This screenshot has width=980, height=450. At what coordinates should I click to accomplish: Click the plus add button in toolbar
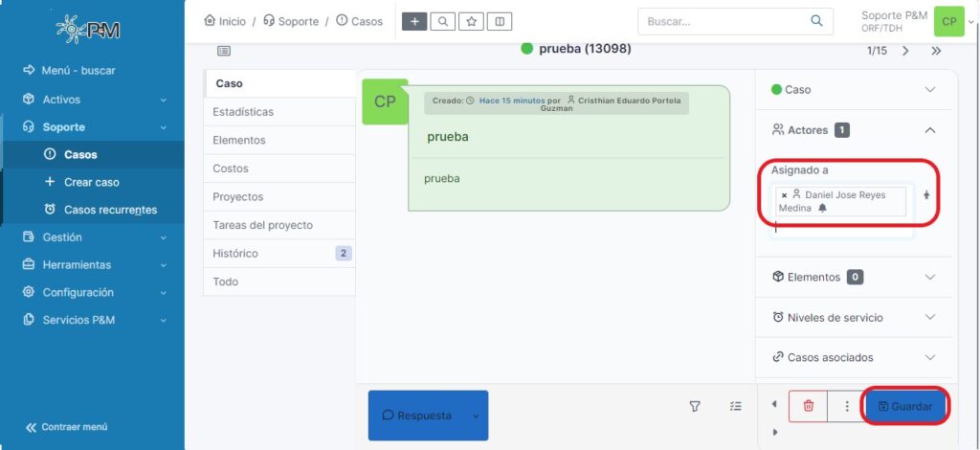[413, 21]
